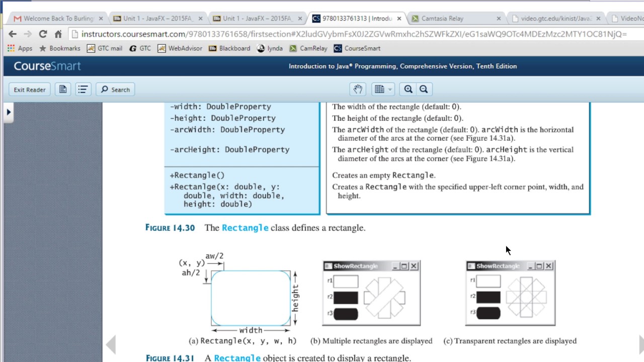
Task: Click the Exit Reader button
Action: coord(30,89)
